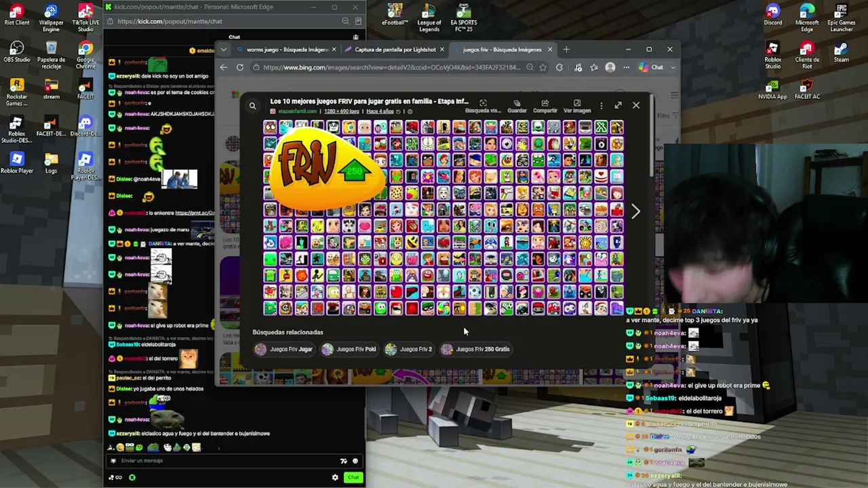Open the Cliente de Riot desktop icon
The height and width of the screenshot is (488, 868).
807,56
